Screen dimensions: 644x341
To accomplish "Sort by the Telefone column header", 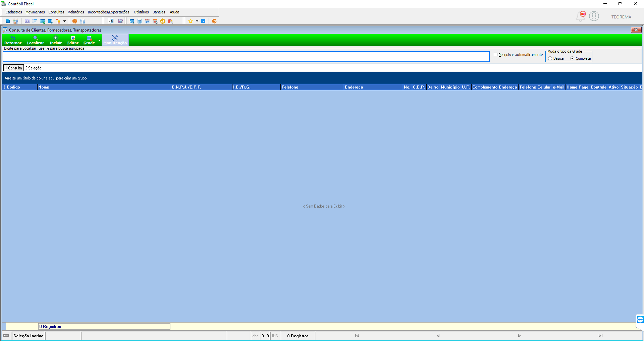I will click(312, 87).
